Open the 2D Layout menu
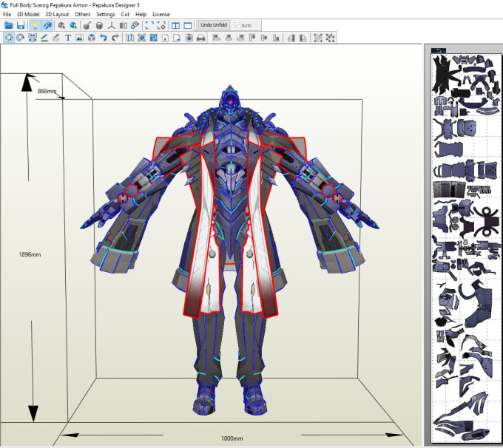Viewport: 503px width, 448px height. tap(57, 15)
